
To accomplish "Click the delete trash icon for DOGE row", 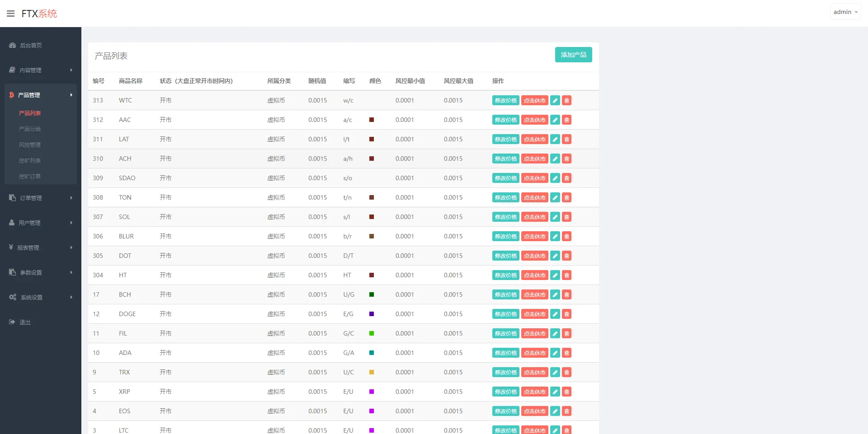I will pos(566,314).
